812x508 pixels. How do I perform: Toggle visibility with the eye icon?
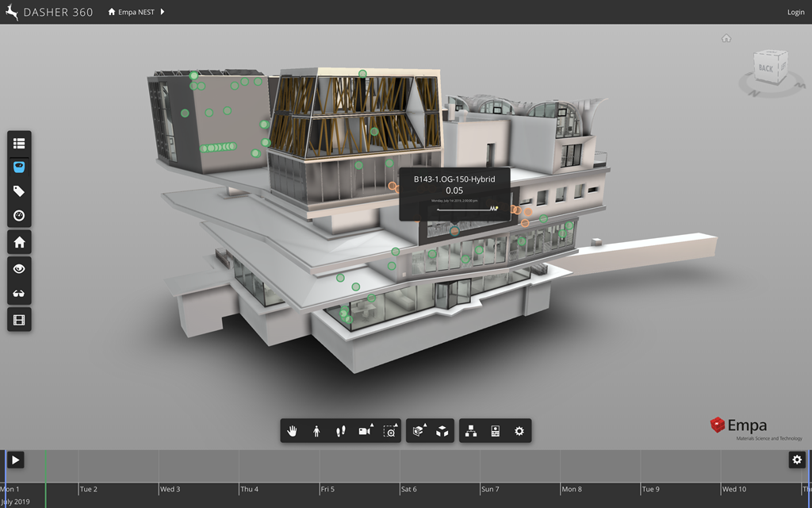(x=19, y=269)
